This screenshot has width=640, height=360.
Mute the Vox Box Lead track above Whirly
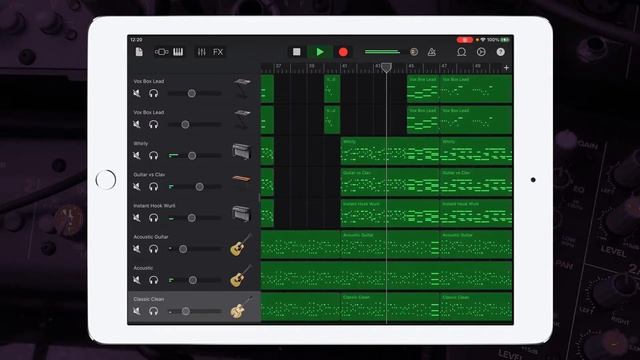tap(137, 124)
